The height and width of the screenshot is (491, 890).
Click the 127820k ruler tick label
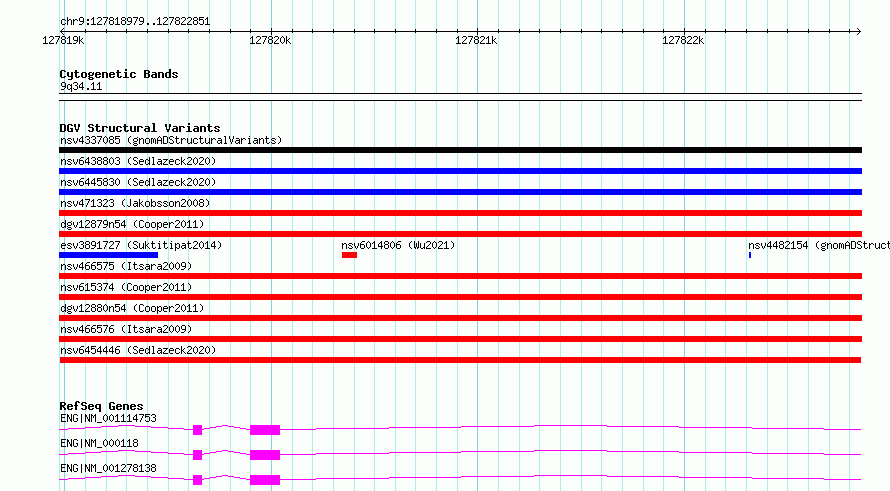click(270, 40)
